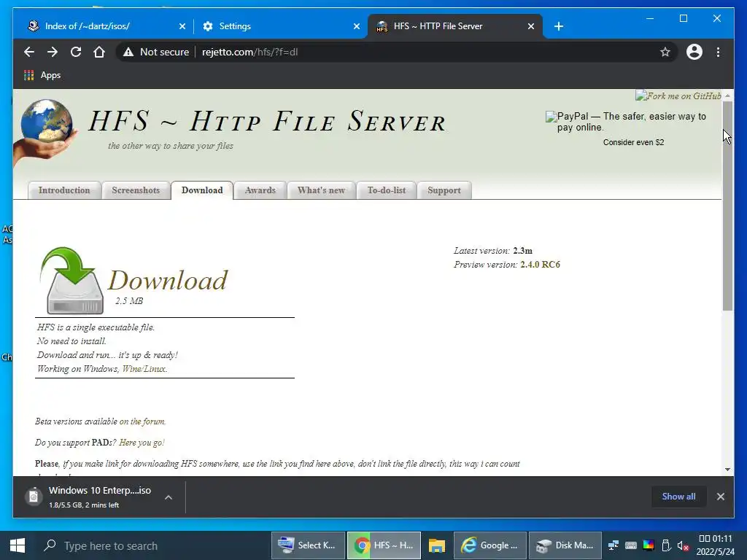Click the Windows 10 ISO download file icon
The height and width of the screenshot is (560, 747).
pos(34,497)
